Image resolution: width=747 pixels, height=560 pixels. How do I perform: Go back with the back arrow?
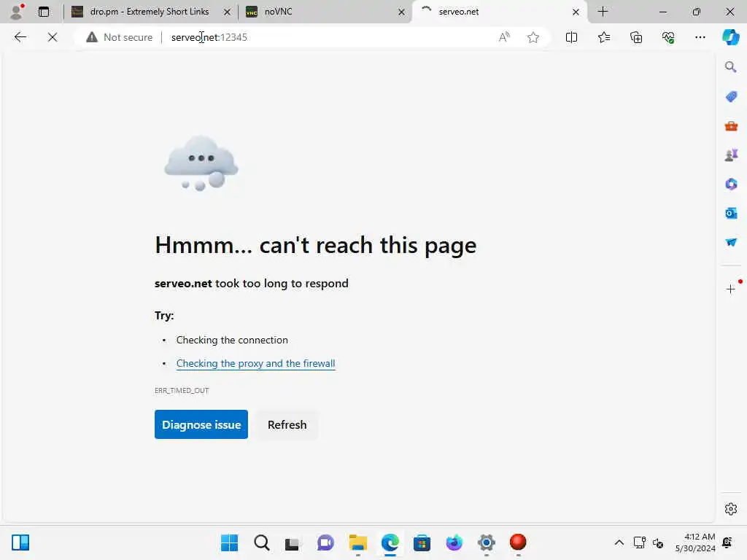pos(20,37)
